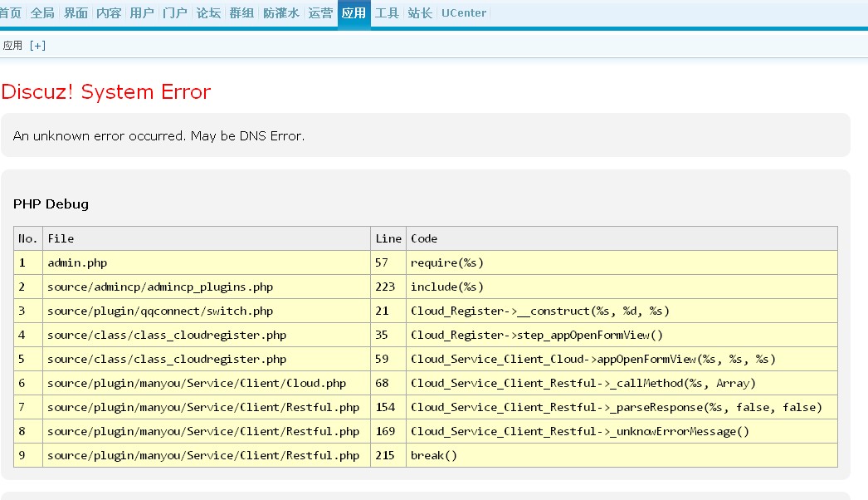Open the 工具 tab
This screenshot has width=868, height=500.
click(x=387, y=13)
